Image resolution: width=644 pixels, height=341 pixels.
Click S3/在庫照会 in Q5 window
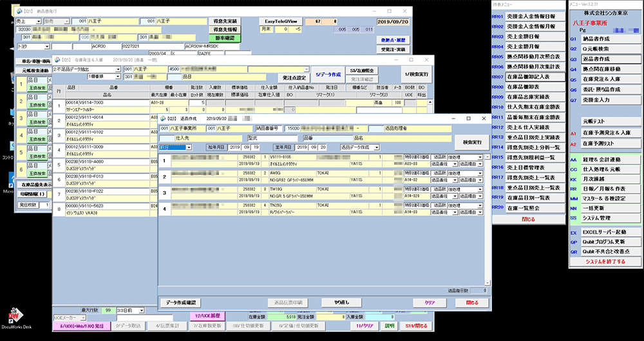362,71
